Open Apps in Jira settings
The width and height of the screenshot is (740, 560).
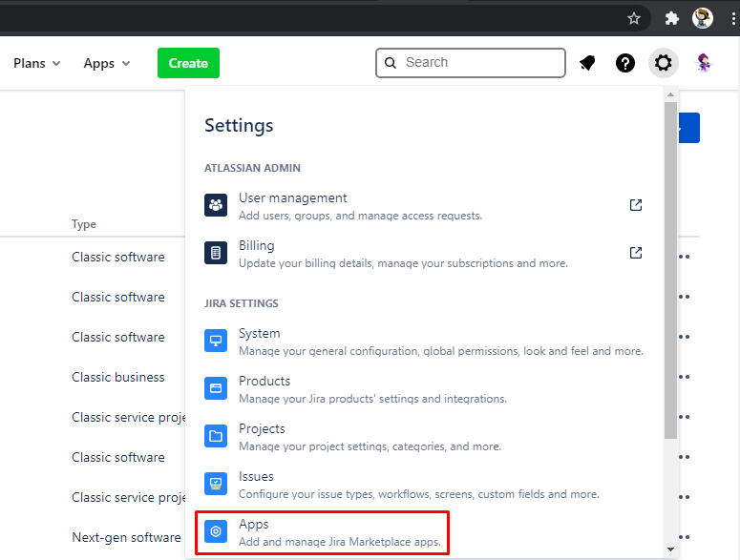pos(322,532)
